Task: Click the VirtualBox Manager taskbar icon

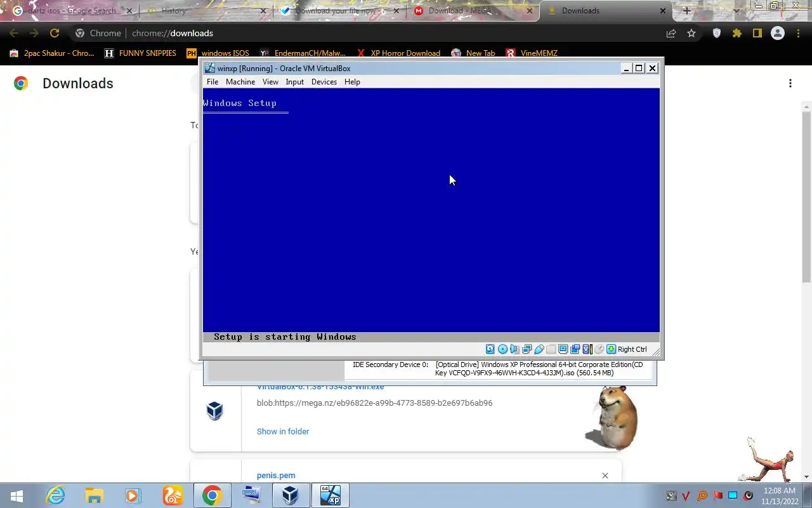Action: [291, 496]
